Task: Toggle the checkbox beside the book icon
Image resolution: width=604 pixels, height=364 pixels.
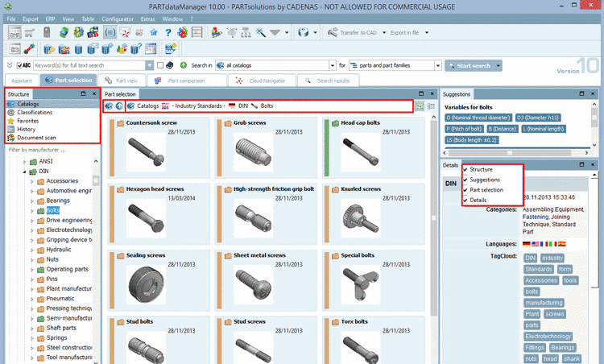Action: click(160, 65)
